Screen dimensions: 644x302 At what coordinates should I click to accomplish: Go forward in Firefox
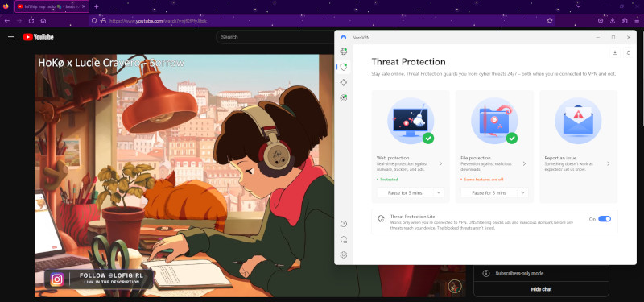coord(19,21)
